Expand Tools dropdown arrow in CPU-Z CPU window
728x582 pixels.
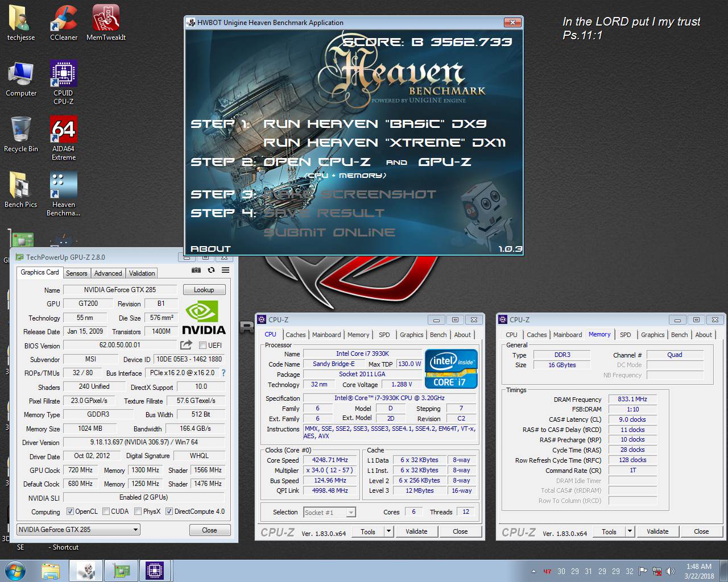tap(389, 531)
